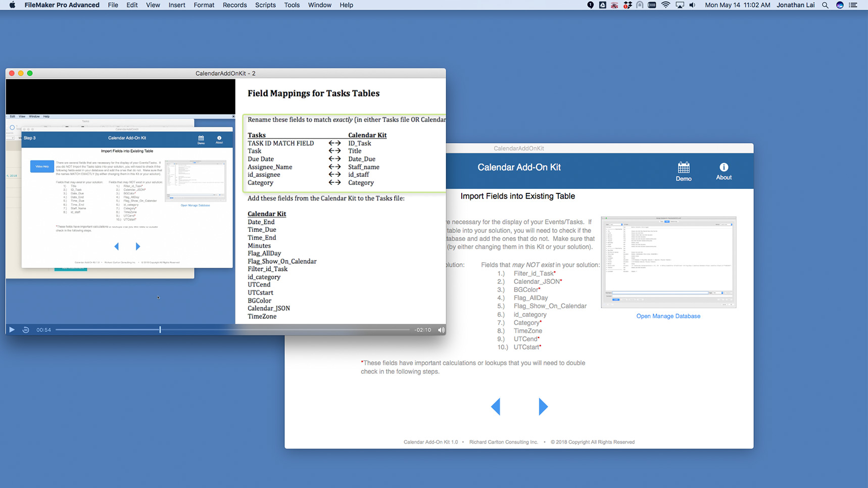This screenshot has height=488, width=868.
Task: Go to next step with the large right arrow
Action: 543,407
